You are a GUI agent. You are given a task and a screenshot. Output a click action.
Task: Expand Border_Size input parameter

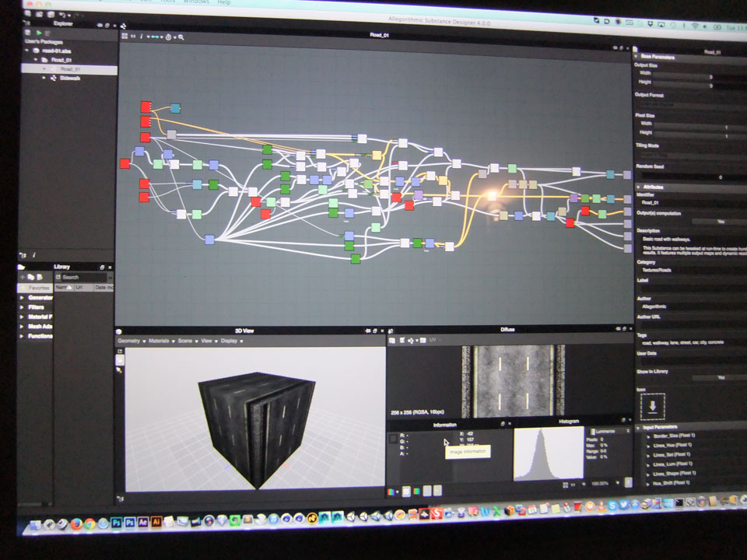point(647,436)
